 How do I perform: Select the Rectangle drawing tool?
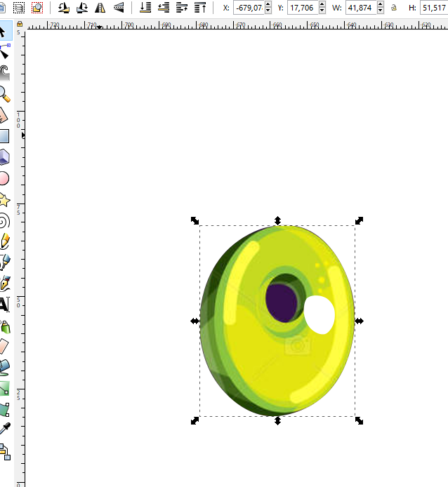click(x=4, y=135)
